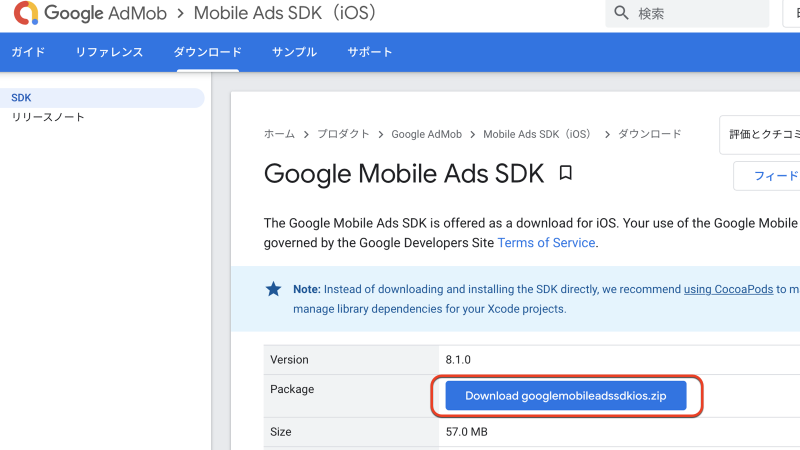This screenshot has height=450, width=800.
Task: Click the Size row label
Action: pos(281,432)
